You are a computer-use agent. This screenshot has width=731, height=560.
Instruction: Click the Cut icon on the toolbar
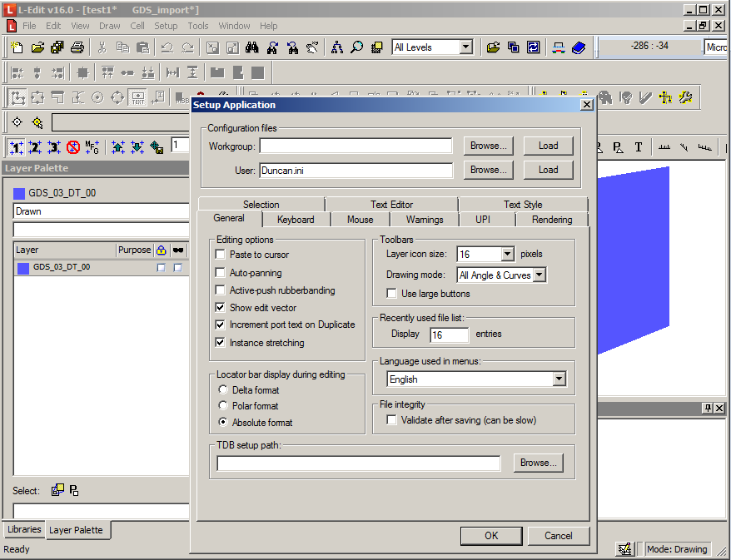102,47
